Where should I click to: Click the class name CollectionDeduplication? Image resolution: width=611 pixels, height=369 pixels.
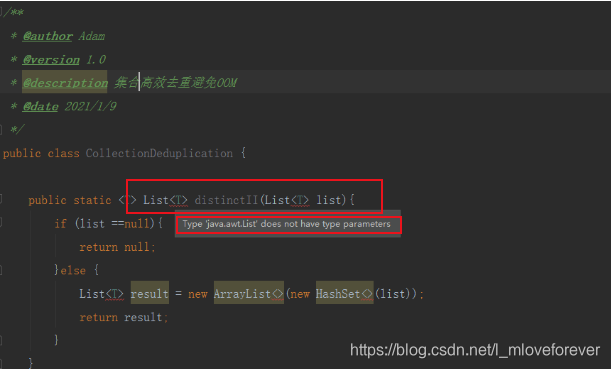click(x=159, y=153)
